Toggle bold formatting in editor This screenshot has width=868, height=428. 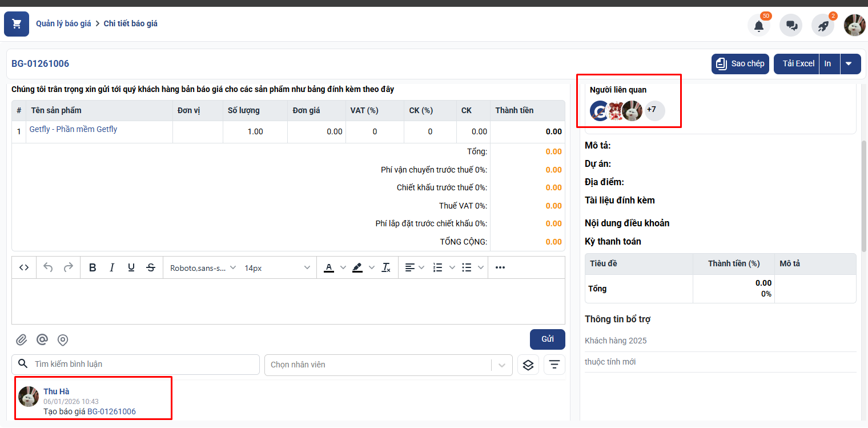[x=93, y=267]
